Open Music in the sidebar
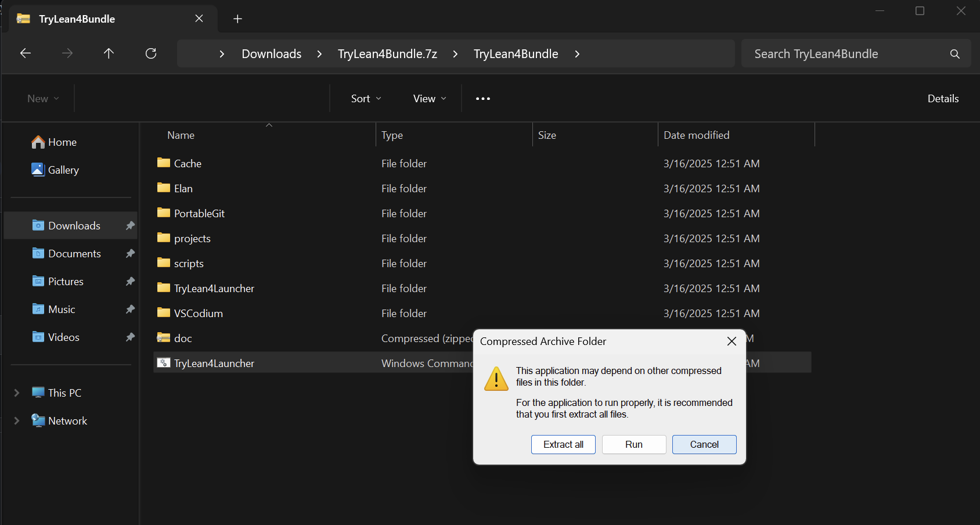The height and width of the screenshot is (525, 980). pos(62,310)
